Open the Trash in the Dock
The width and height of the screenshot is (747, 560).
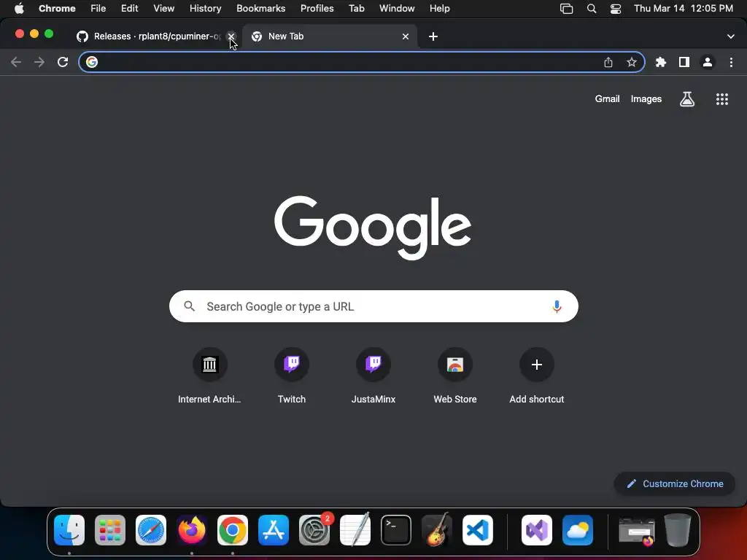[678, 530]
